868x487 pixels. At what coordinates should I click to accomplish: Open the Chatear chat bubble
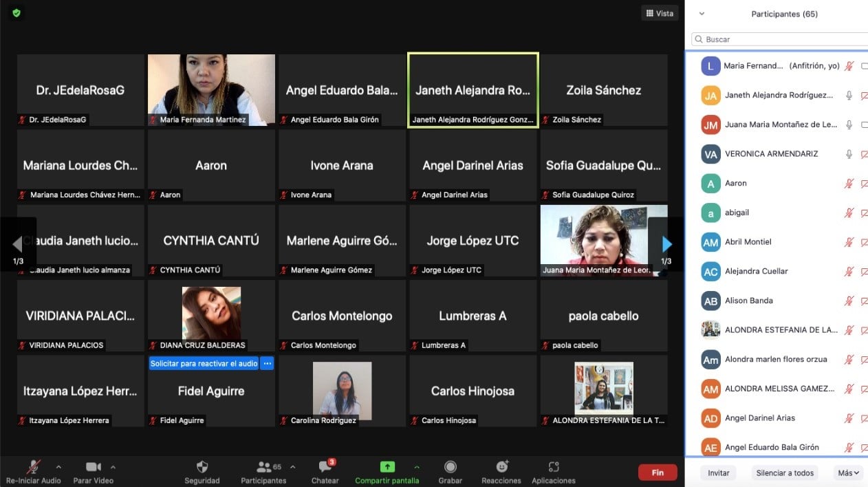(x=325, y=467)
